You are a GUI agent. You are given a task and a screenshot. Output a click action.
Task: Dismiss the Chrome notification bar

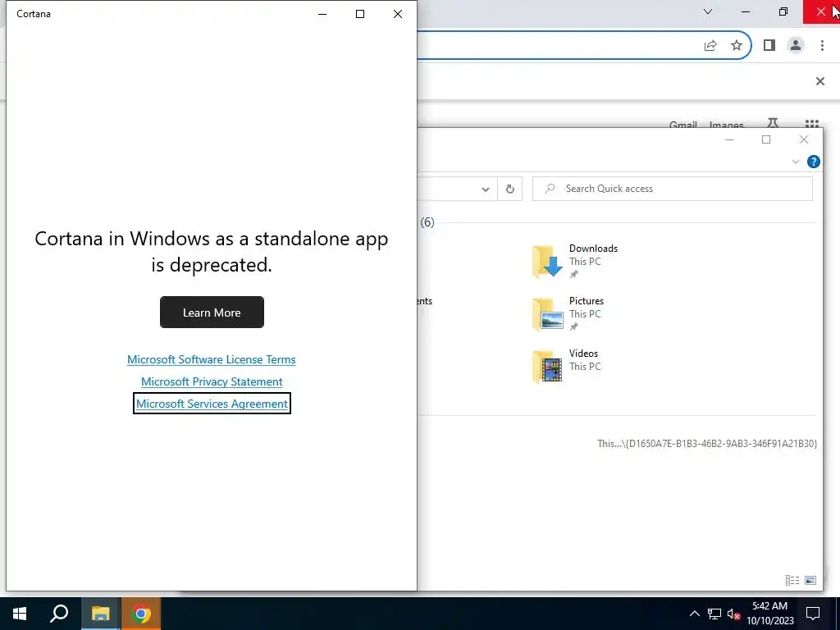(x=819, y=81)
